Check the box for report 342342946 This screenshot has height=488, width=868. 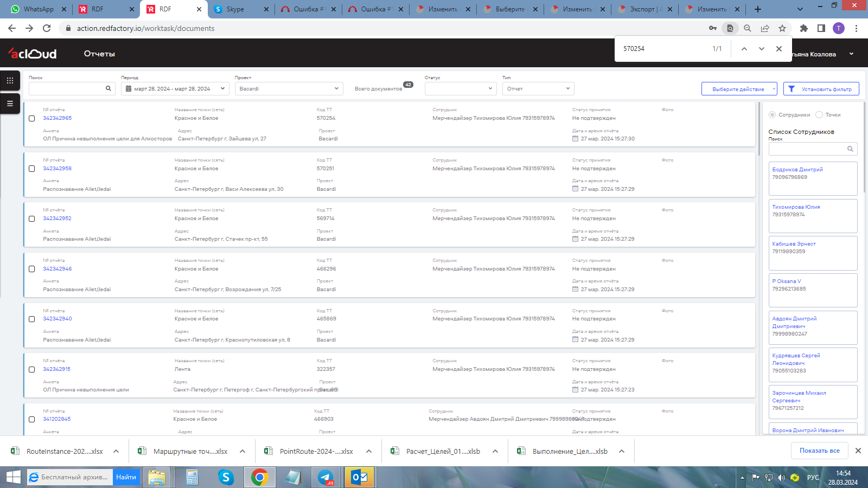pyautogui.click(x=31, y=269)
